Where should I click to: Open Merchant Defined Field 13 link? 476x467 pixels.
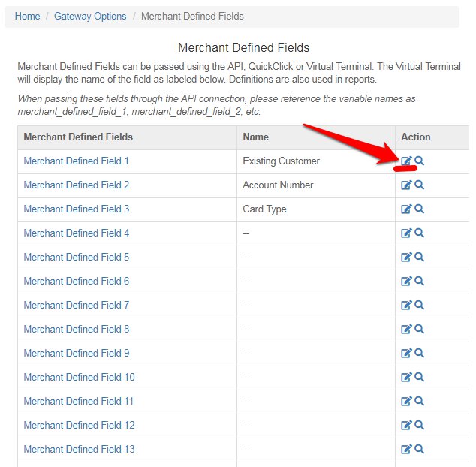click(x=80, y=449)
